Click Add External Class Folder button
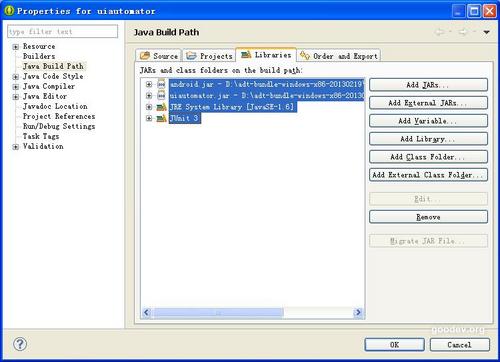The image size is (500, 362). click(x=428, y=175)
